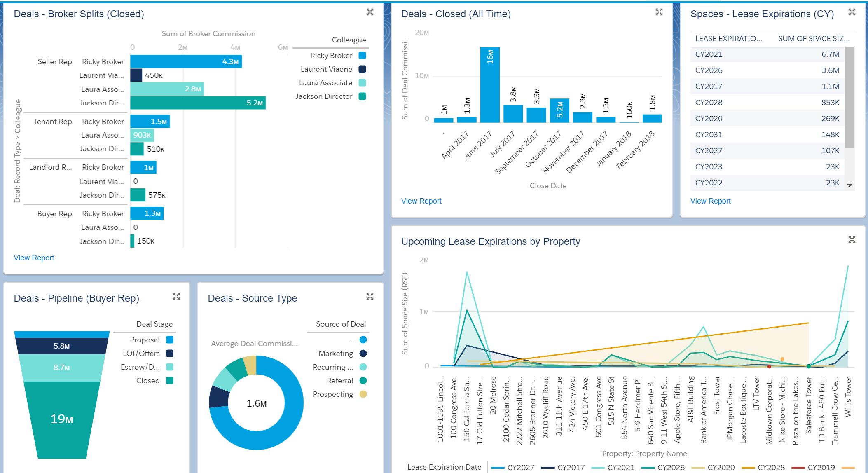Expand the Deals - Broker Splits widget
The height and width of the screenshot is (473, 868).
coord(370,12)
